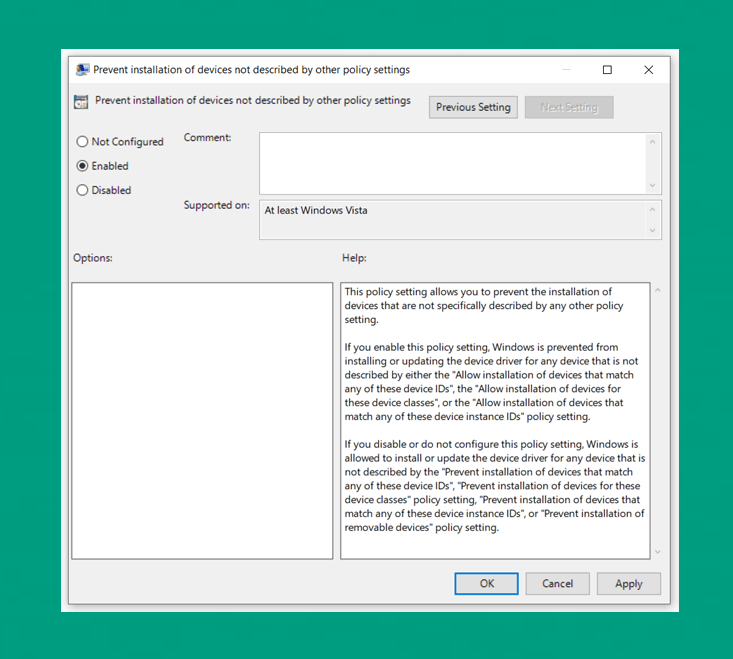This screenshot has height=659, width=733.
Task: Click the policy name heading below title bar
Action: tap(253, 100)
